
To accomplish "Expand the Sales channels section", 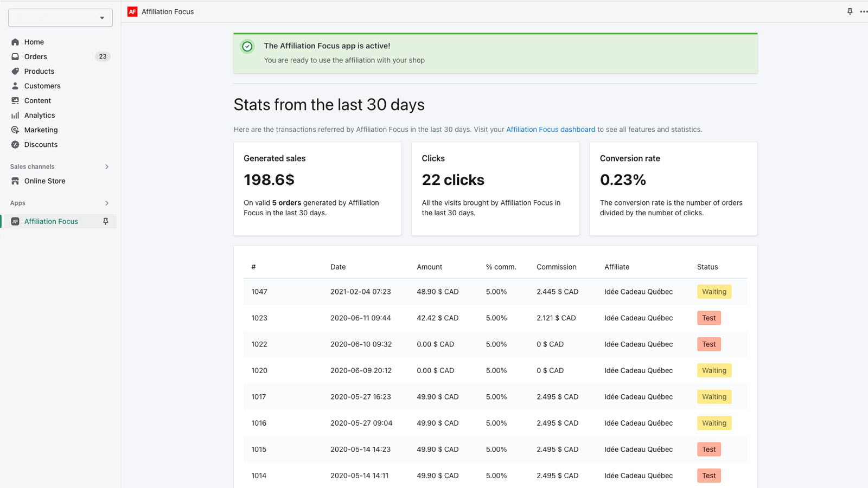I will (107, 166).
